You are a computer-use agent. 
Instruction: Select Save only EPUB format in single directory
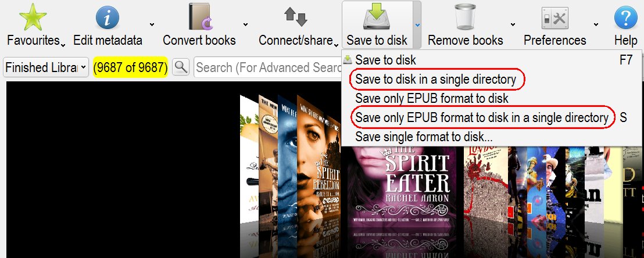click(482, 117)
